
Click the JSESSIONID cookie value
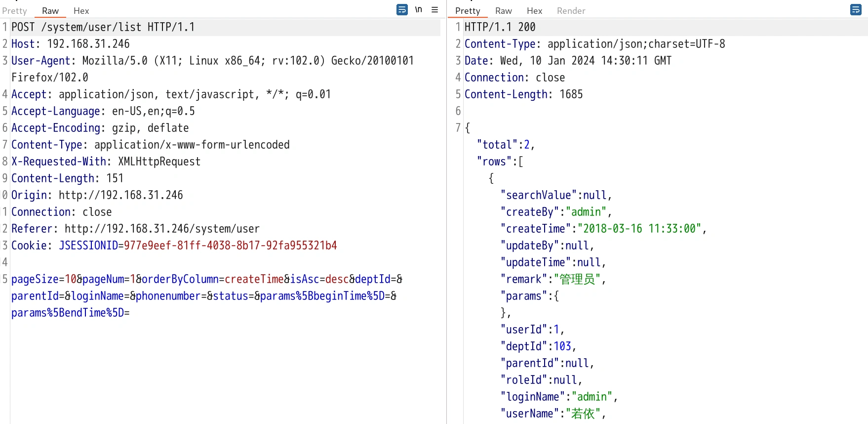coord(230,246)
